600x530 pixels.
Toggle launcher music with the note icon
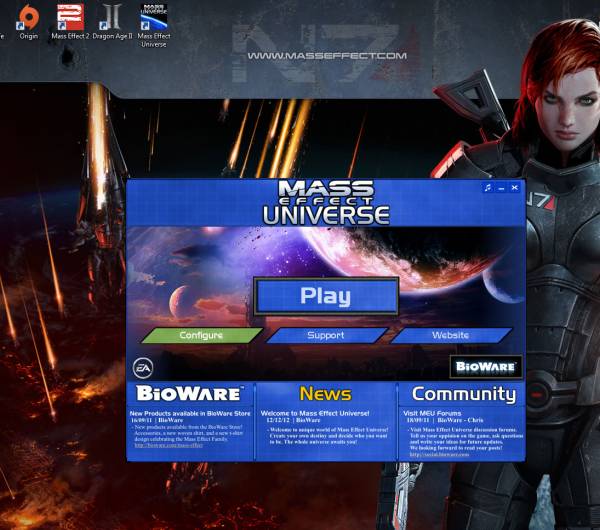(488, 188)
